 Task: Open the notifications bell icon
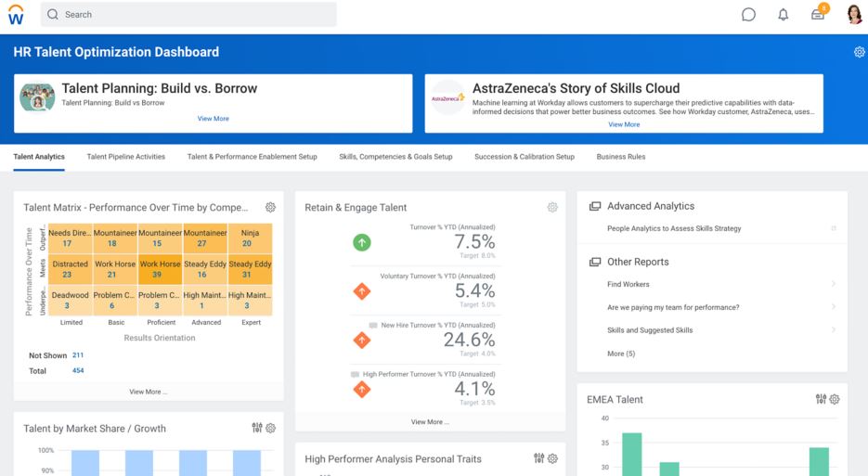tap(783, 15)
